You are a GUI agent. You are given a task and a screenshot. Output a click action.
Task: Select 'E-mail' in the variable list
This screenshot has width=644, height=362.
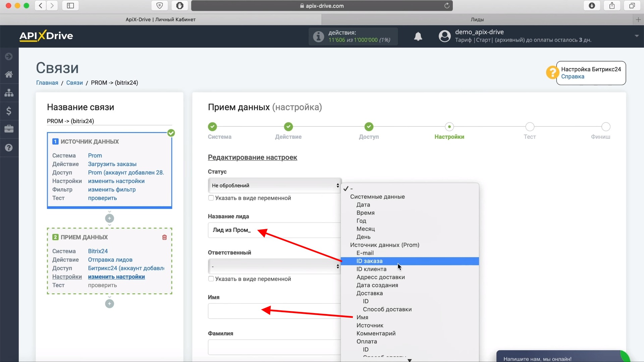[x=410, y=253]
